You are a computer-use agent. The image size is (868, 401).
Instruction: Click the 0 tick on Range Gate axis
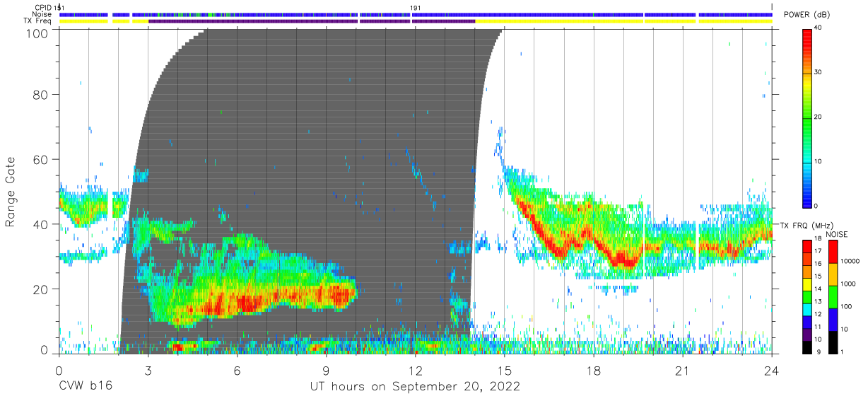coord(45,349)
